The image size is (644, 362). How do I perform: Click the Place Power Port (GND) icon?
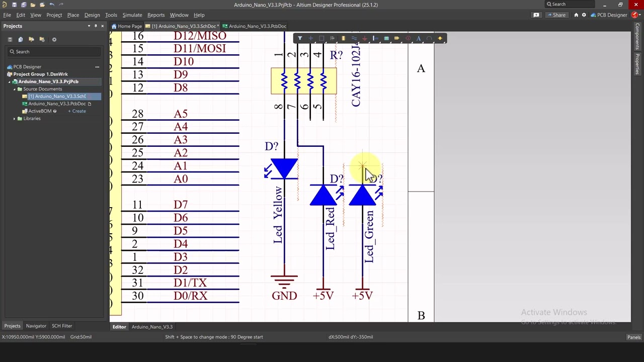coord(365,38)
